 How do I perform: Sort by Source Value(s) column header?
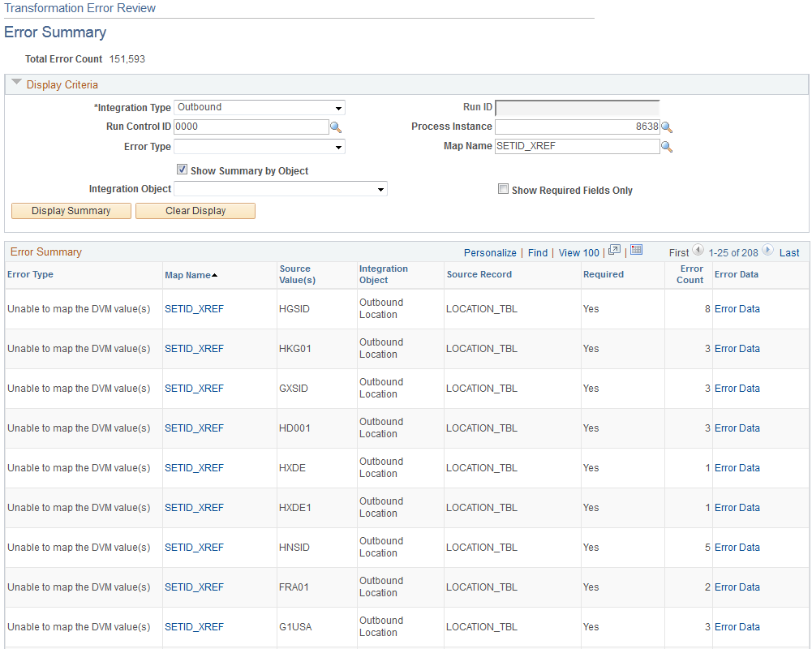coord(297,274)
